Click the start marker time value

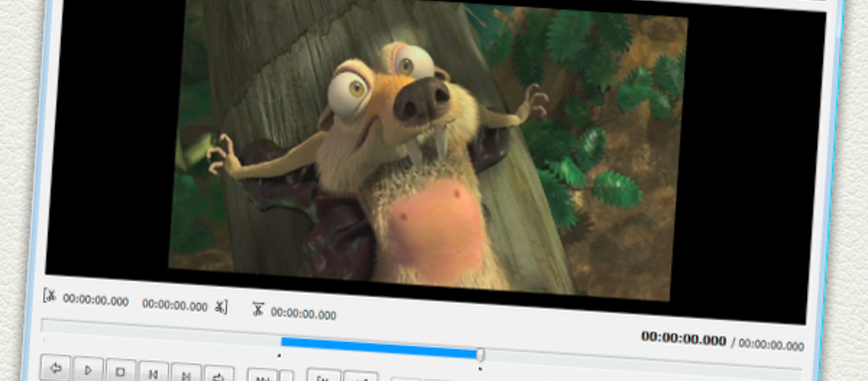tap(96, 301)
